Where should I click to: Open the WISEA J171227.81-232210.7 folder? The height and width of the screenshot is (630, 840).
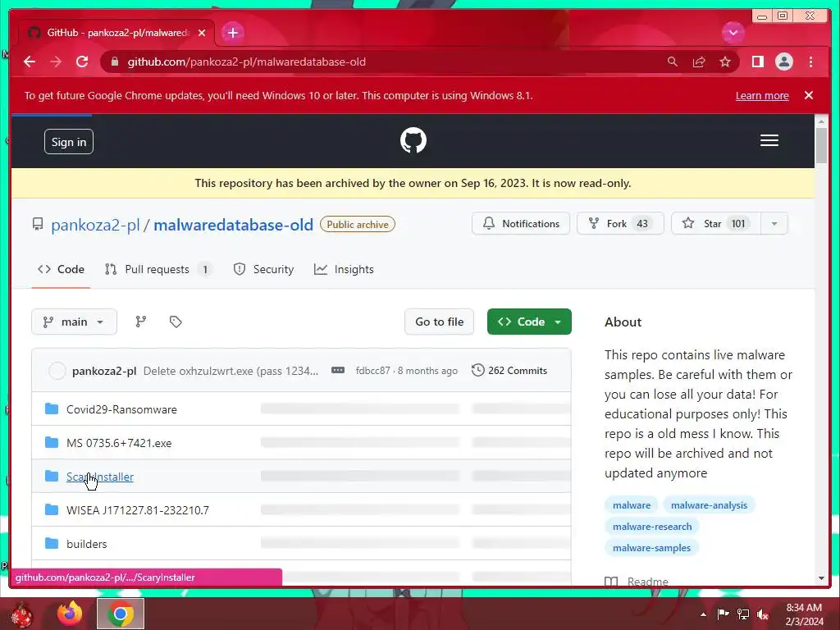click(138, 510)
